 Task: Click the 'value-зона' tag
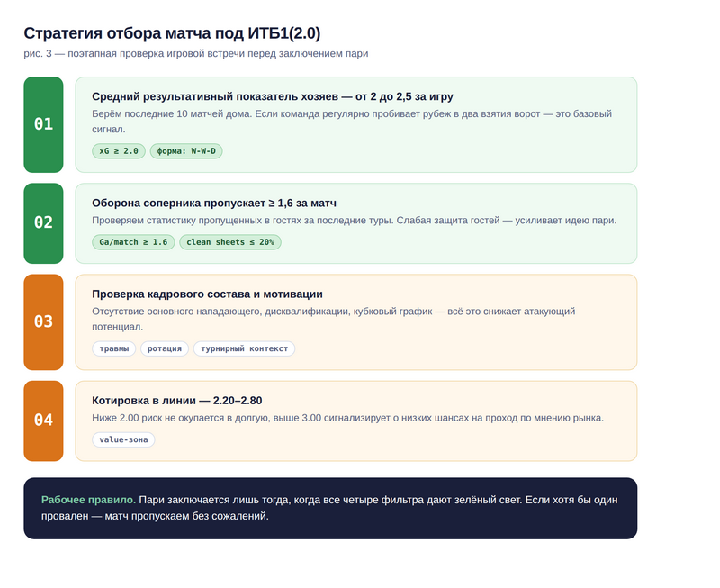pos(123,439)
